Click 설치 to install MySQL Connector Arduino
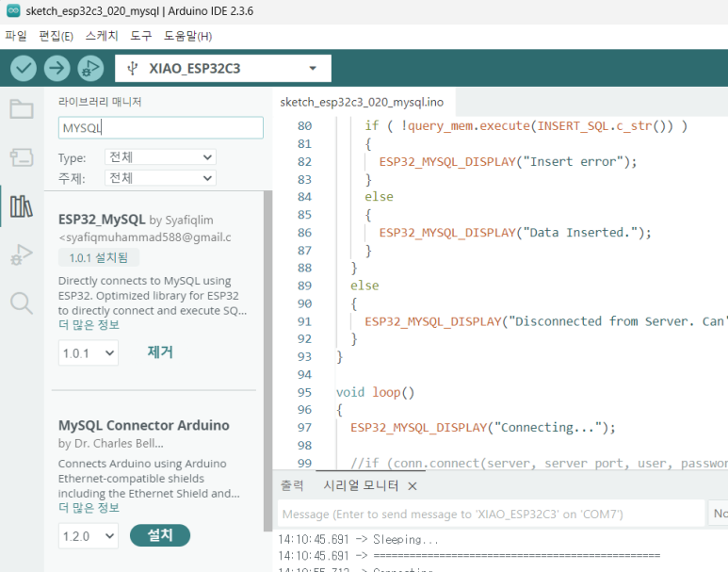The width and height of the screenshot is (728, 572). [x=160, y=535]
